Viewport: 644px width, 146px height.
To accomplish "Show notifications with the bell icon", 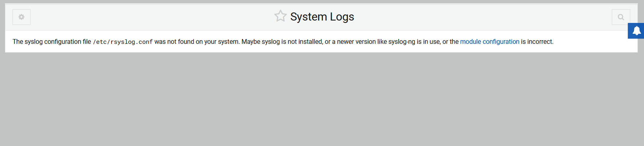I will tap(636, 31).
